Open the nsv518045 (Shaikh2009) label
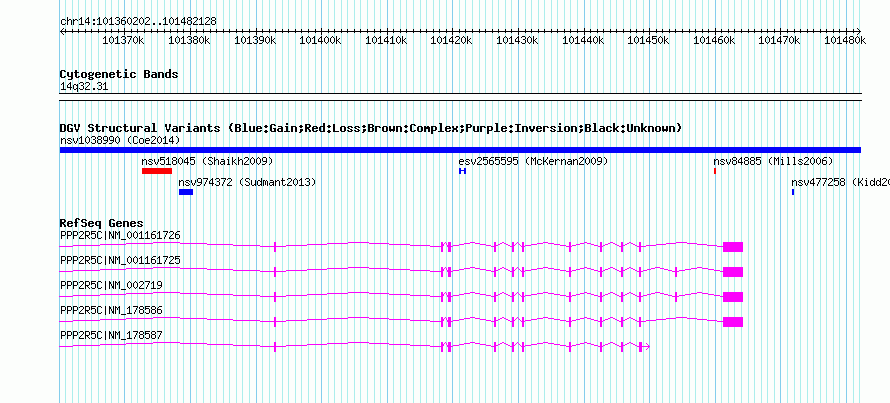 [207, 161]
